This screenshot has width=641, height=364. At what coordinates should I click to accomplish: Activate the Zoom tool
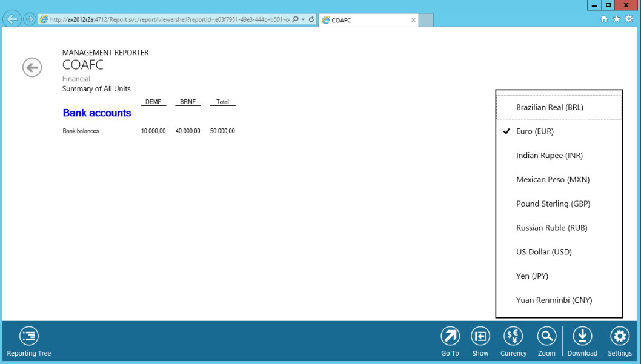[x=546, y=336]
